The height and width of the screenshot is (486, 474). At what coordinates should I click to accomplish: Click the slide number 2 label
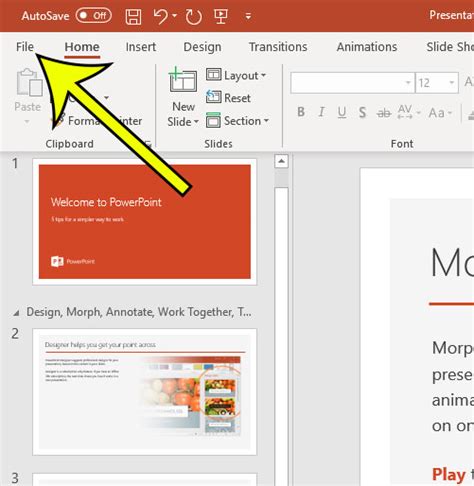coord(15,334)
